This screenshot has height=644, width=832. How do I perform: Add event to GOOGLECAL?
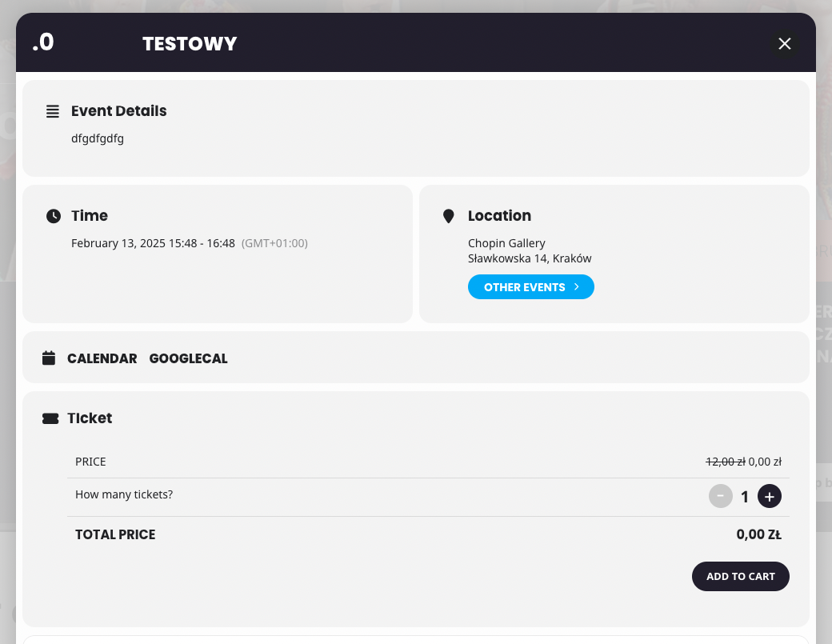(188, 358)
